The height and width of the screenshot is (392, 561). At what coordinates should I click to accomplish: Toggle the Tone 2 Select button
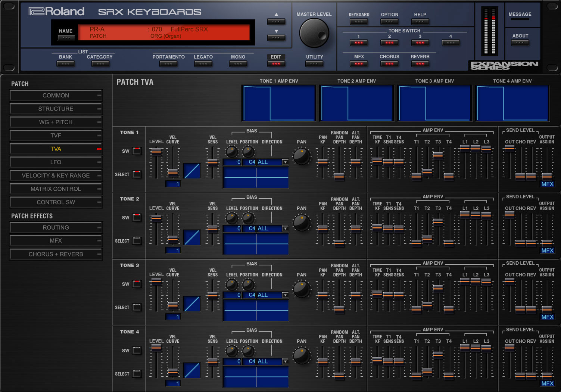pos(137,241)
